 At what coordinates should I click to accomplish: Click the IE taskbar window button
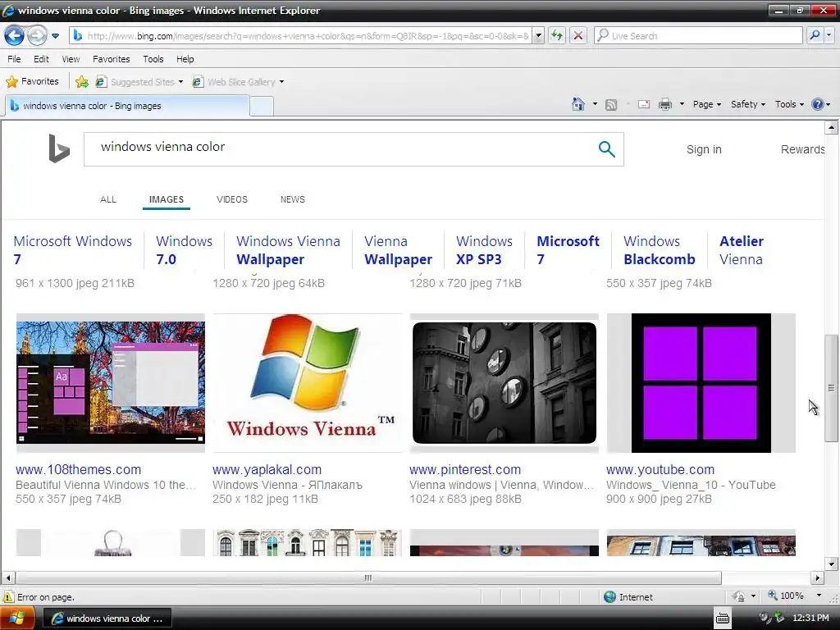coord(107,619)
